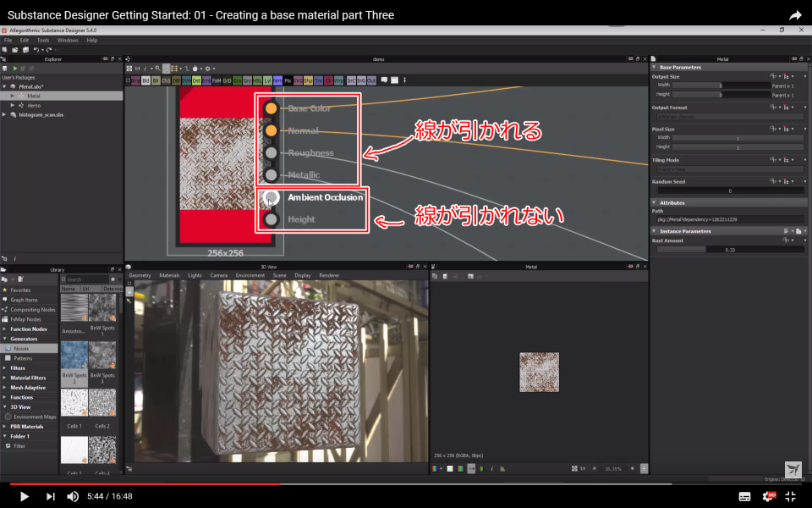The width and height of the screenshot is (812, 508).
Task: Share the video using the arrow icon
Action: coord(795,15)
